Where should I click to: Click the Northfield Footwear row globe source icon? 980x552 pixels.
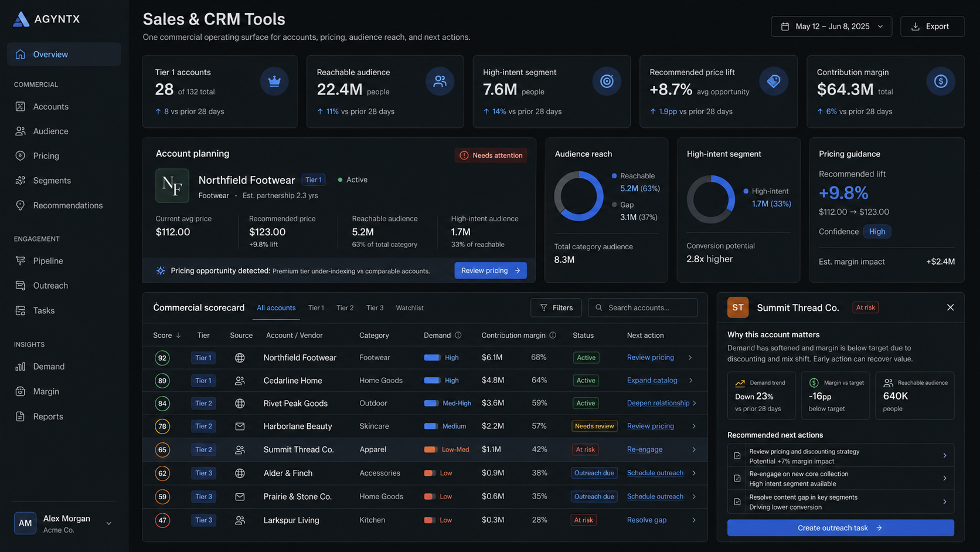tap(240, 357)
